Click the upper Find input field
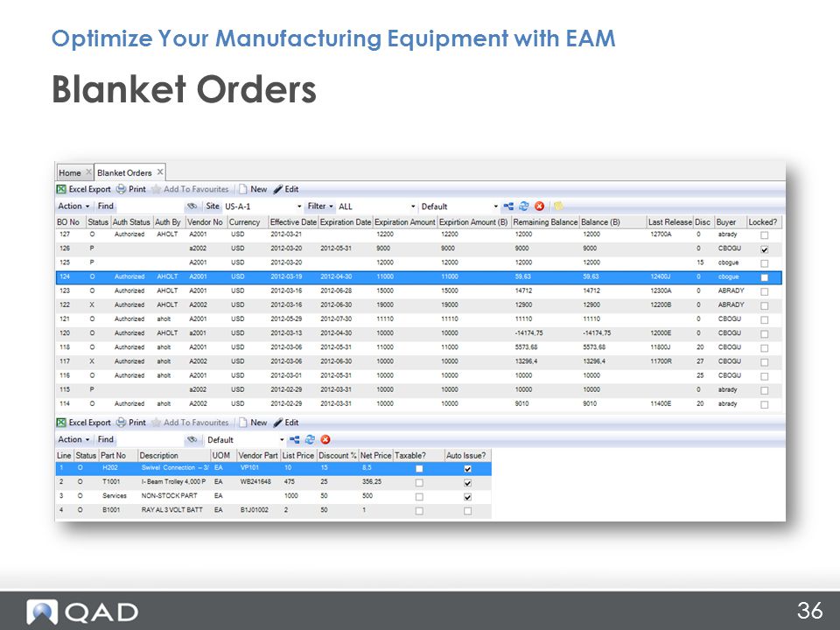This screenshot has width=840, height=630. pyautogui.click(x=150, y=206)
